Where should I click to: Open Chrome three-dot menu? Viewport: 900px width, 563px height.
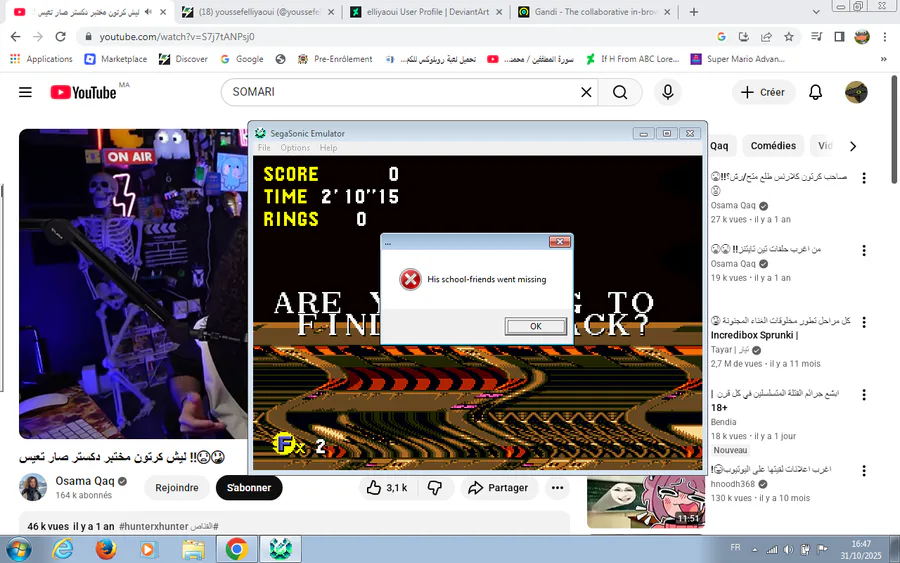[885, 37]
